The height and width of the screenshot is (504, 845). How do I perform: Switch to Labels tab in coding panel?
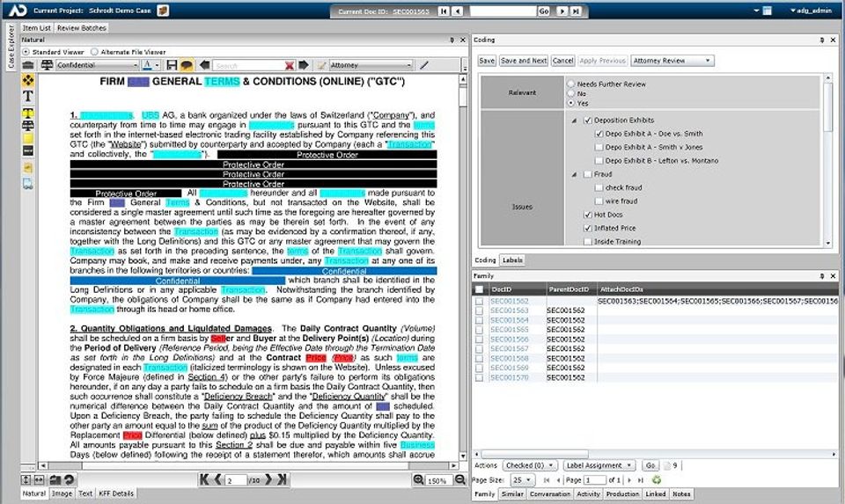512,260
